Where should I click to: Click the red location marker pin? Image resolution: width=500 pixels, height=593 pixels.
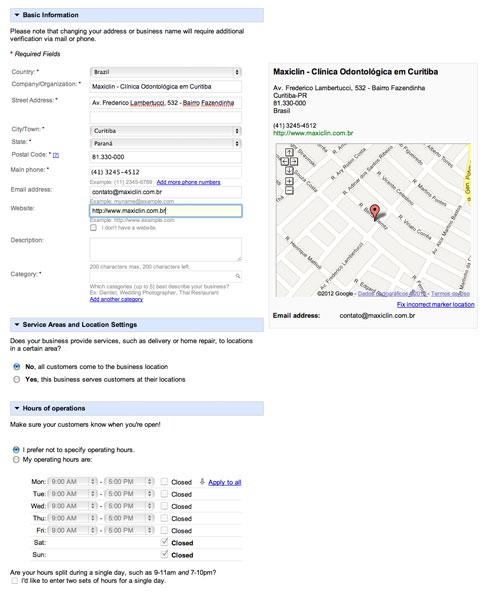coord(374,212)
